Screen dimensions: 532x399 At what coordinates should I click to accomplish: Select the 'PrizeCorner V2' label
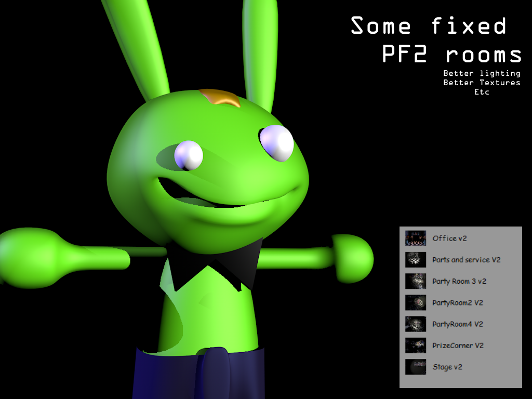click(x=458, y=345)
